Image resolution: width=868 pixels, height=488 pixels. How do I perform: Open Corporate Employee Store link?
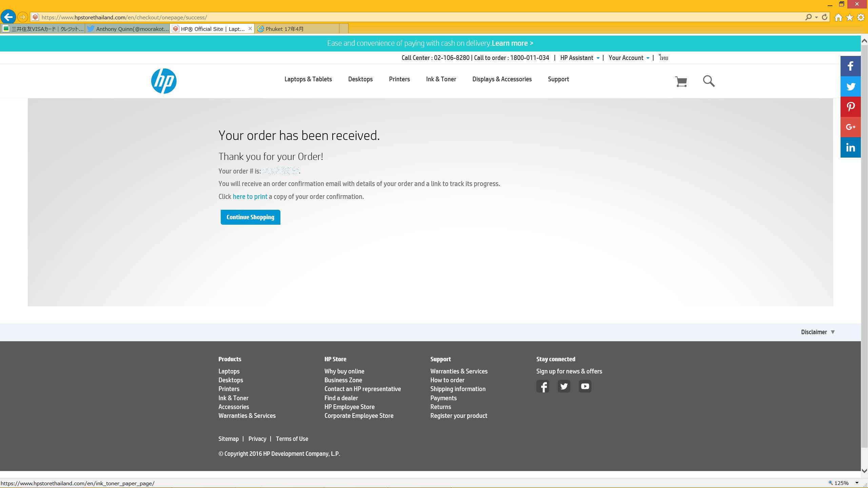[x=359, y=416]
